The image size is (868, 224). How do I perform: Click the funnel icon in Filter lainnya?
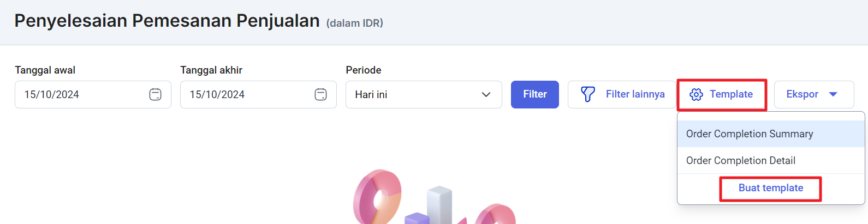point(587,94)
